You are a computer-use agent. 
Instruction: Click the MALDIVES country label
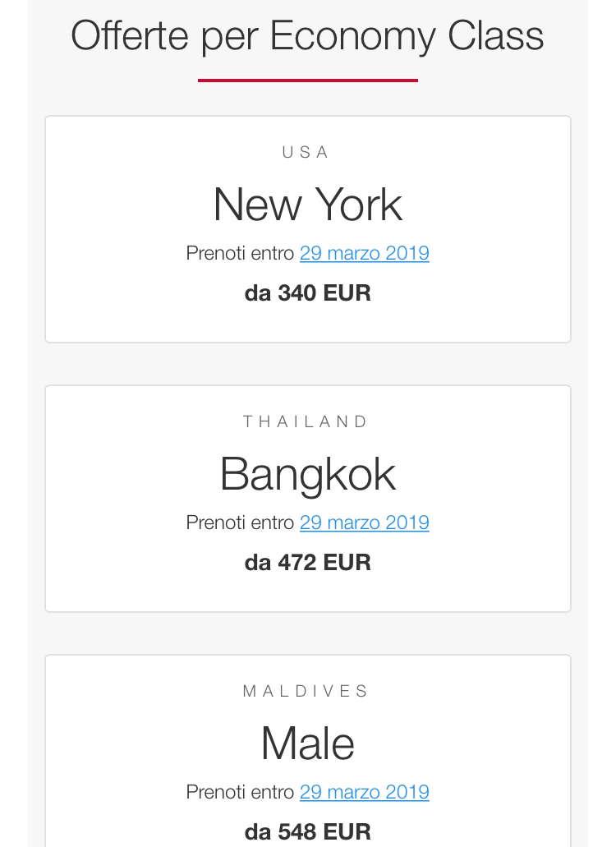[306, 691]
